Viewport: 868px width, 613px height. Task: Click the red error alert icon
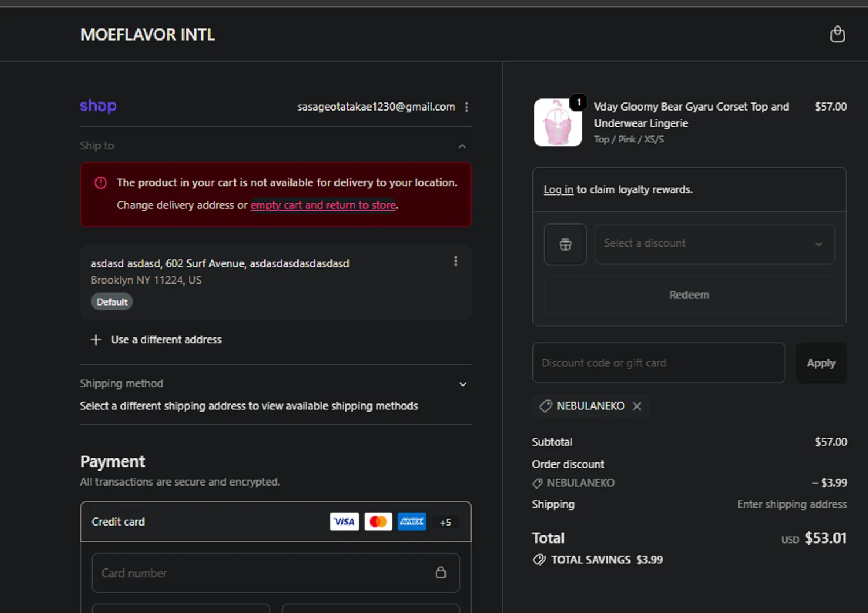pos(101,183)
